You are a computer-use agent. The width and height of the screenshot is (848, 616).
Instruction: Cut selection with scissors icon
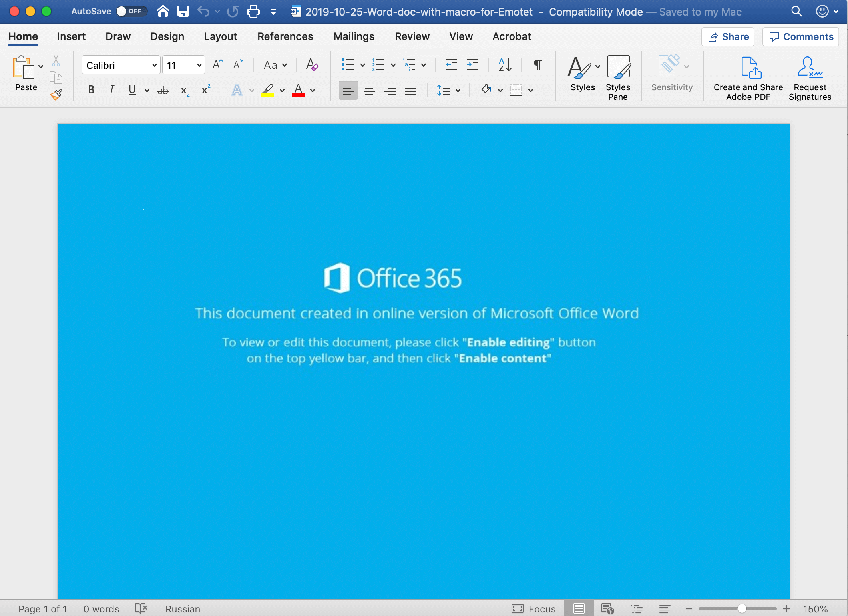(x=56, y=60)
